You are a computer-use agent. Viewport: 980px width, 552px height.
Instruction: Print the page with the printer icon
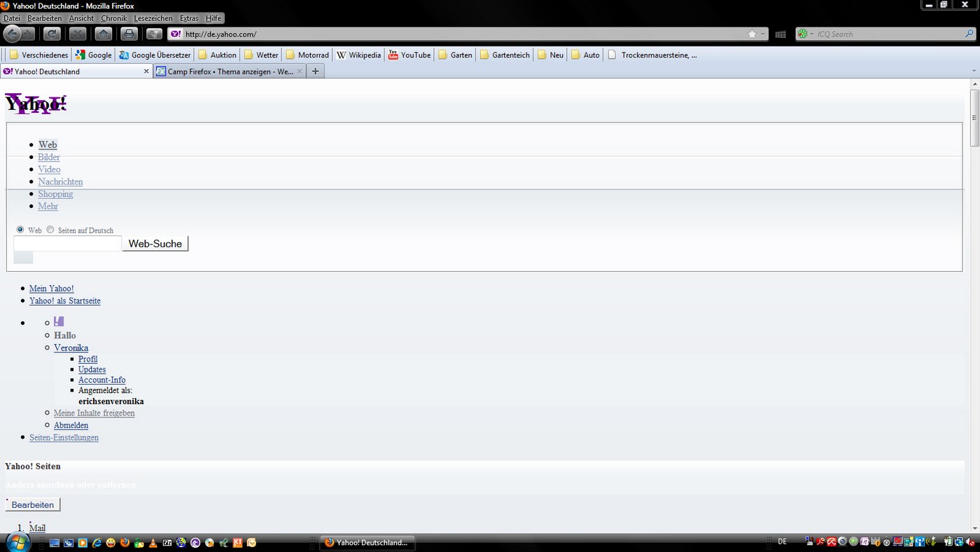point(129,34)
